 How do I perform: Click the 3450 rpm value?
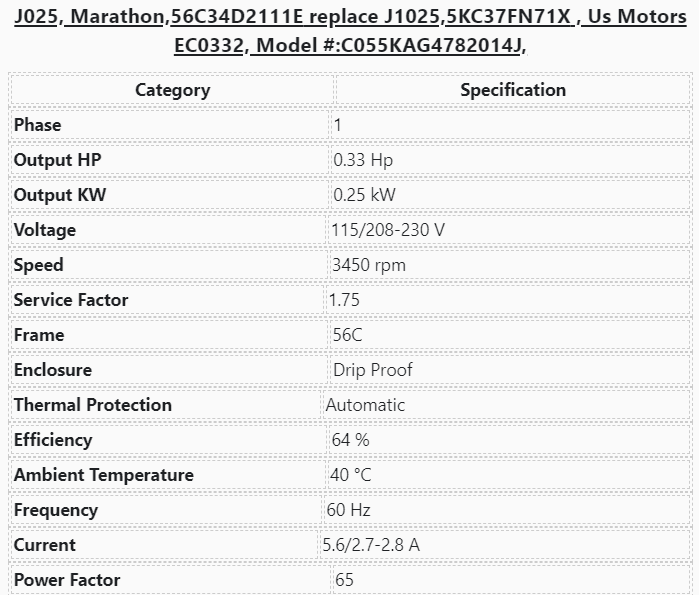(x=369, y=265)
